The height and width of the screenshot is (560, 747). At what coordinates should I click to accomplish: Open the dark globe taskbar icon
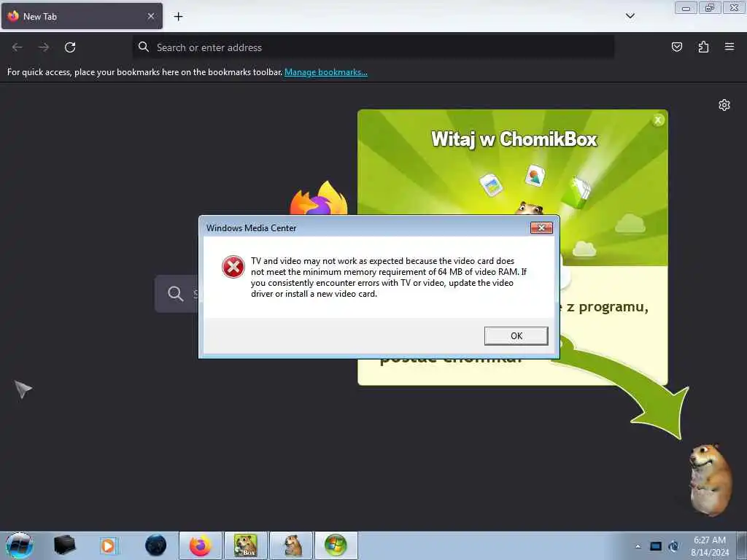(x=156, y=545)
